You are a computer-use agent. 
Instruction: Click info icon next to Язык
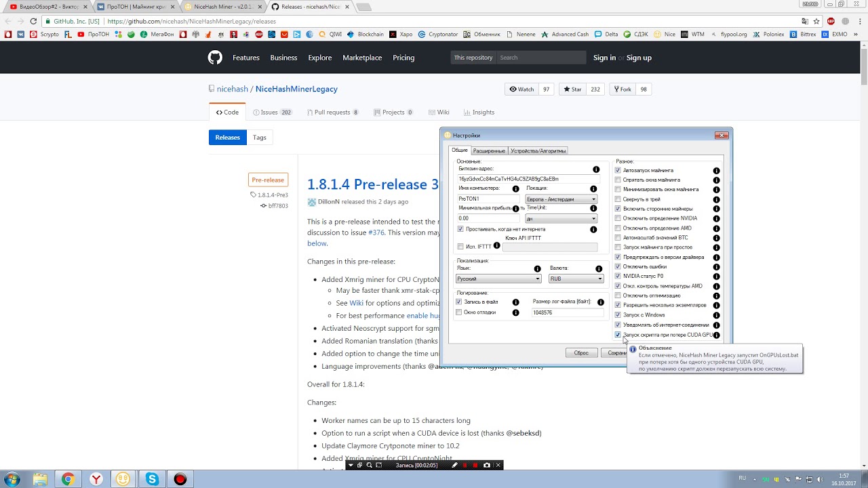click(537, 269)
